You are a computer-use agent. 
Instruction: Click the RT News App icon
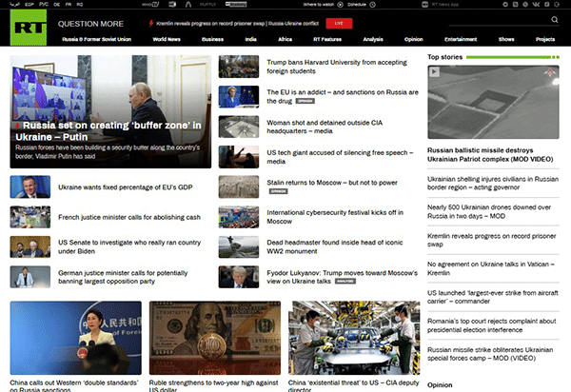coord(424,5)
